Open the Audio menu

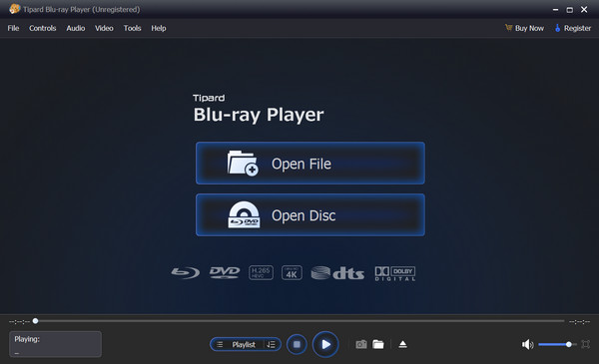pyautogui.click(x=76, y=28)
